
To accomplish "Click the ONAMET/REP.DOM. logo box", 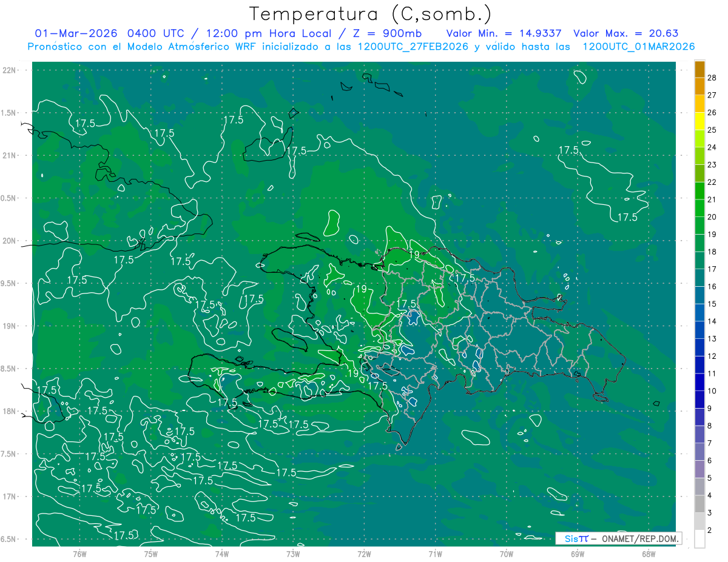I will pyautogui.click(x=618, y=538).
